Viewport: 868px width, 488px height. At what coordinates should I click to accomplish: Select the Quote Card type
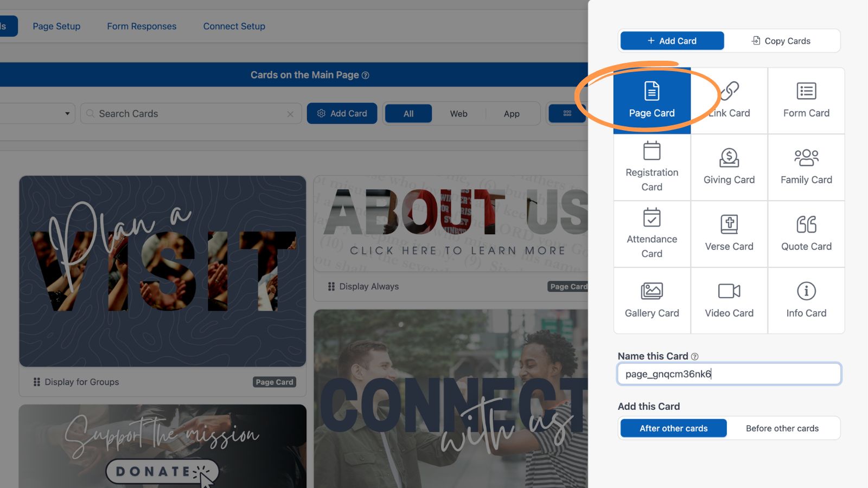tap(806, 234)
